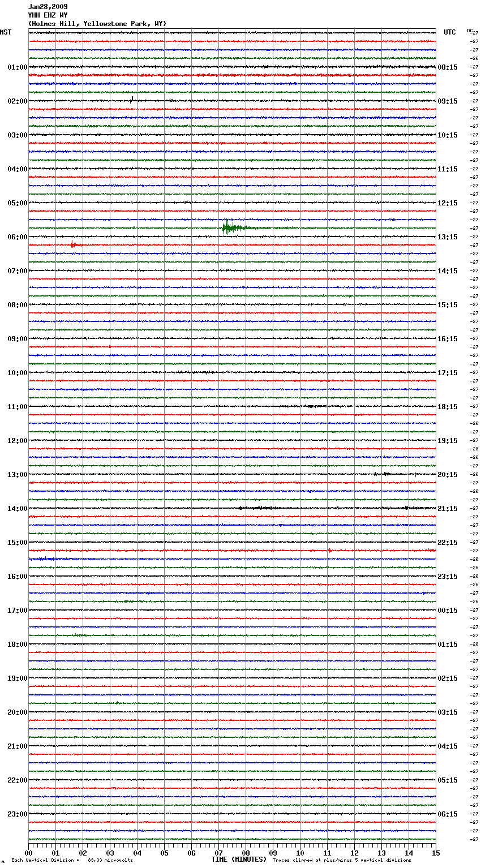Click the 02:15 UTC time label
Viewport: 481px width, 868px height.
[448, 678]
